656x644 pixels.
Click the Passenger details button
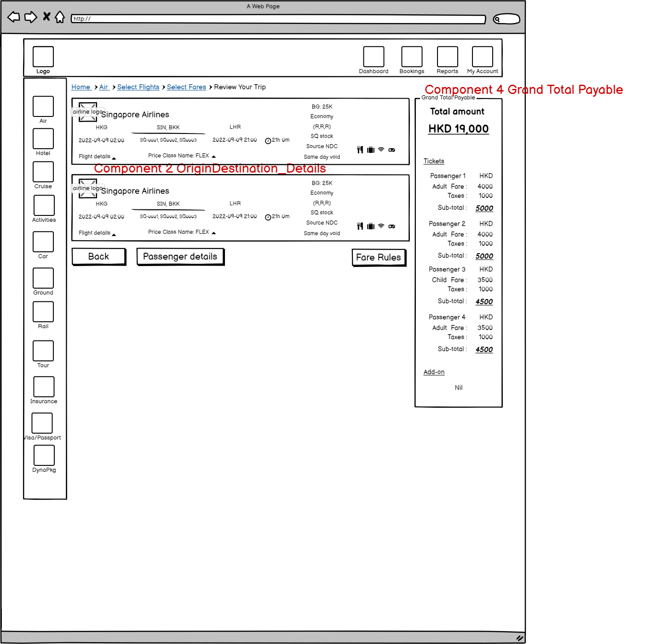pyautogui.click(x=180, y=256)
